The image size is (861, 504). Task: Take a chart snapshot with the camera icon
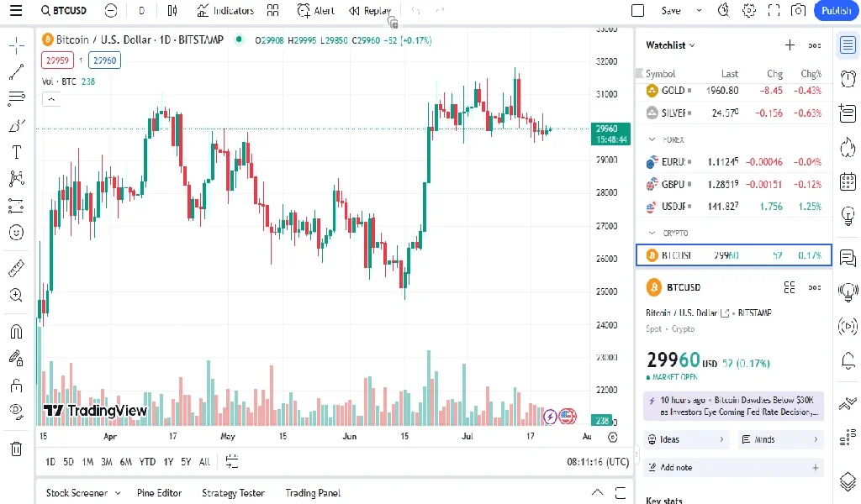pos(799,10)
